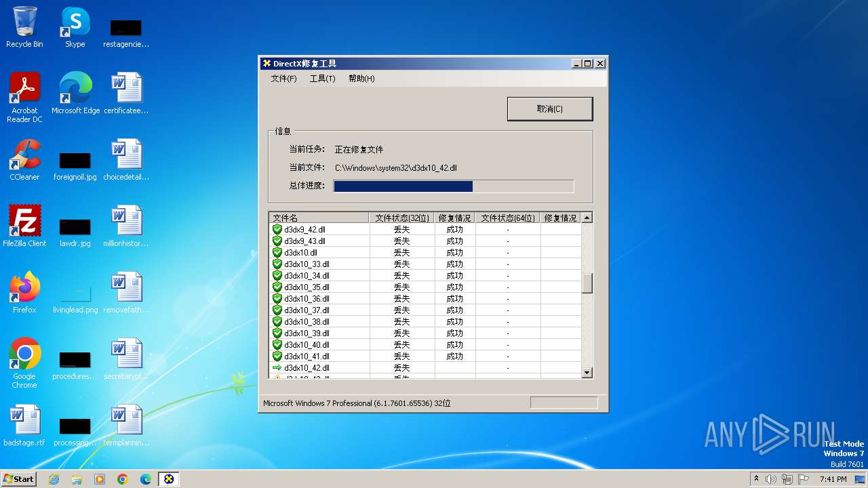Open Google Chrome desktop shortcut
Screen dimensions: 868x488
tap(24, 364)
